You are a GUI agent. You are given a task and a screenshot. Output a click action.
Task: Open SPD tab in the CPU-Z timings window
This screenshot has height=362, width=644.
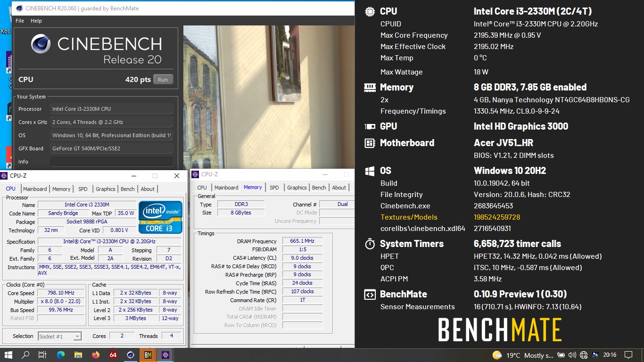274,188
